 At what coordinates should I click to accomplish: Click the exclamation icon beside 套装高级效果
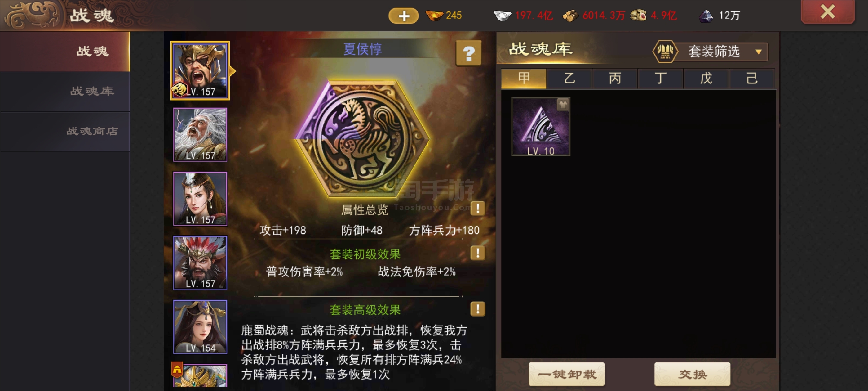(x=477, y=309)
